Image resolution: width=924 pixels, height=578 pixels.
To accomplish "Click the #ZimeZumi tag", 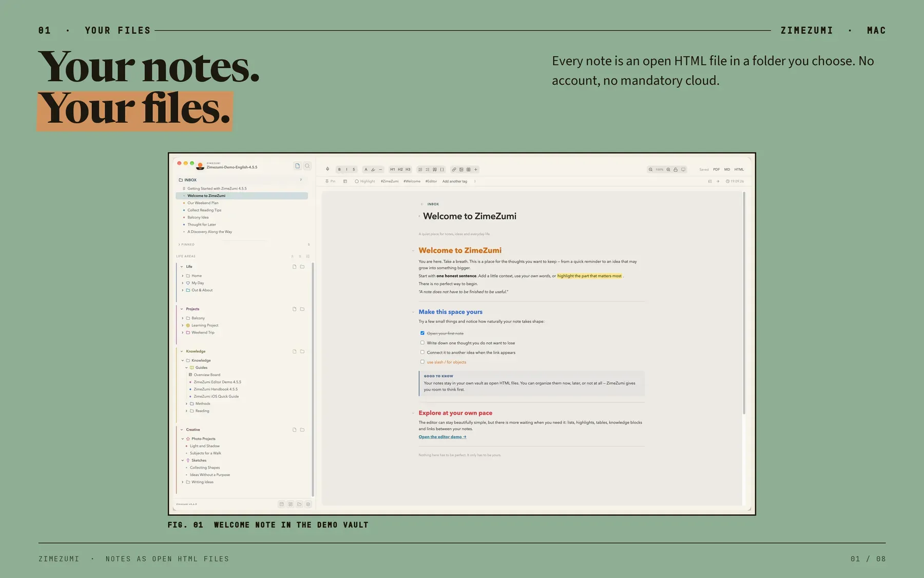I will click(x=390, y=181).
